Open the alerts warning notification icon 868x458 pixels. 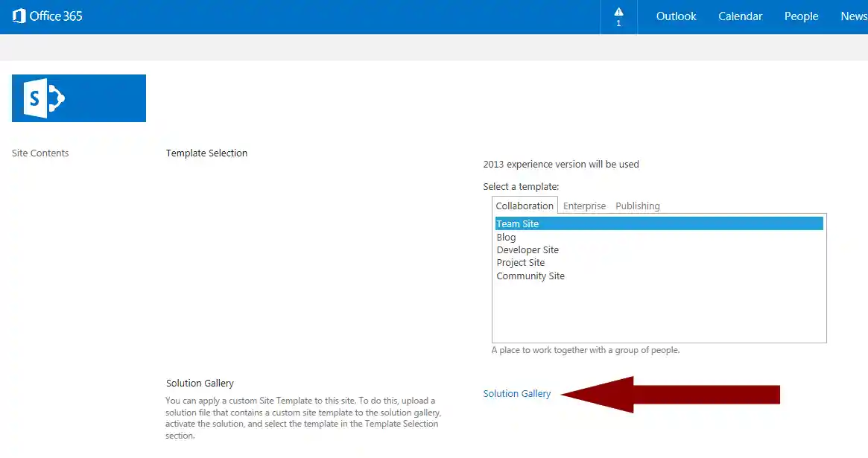point(618,12)
